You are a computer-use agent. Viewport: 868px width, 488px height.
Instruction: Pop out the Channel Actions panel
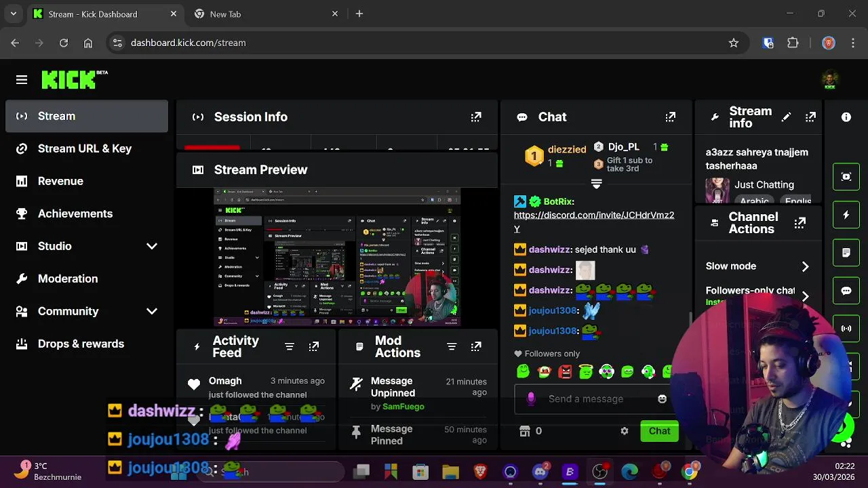tap(800, 223)
